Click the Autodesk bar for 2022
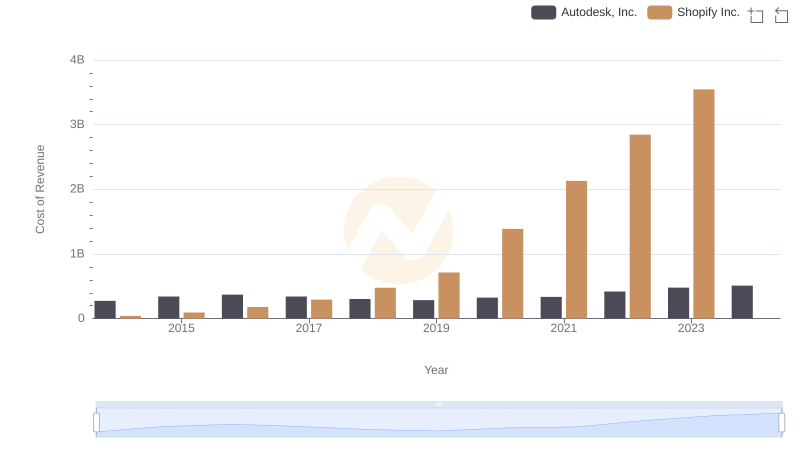 [615, 305]
